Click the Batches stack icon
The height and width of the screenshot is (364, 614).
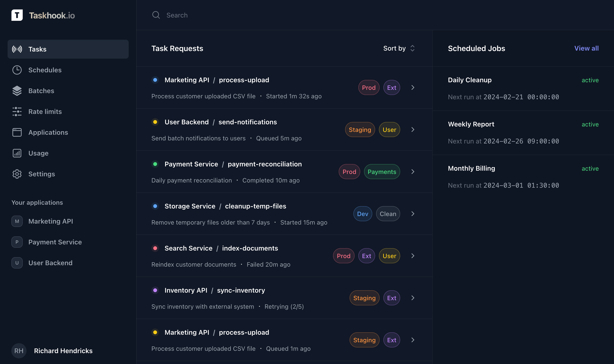(17, 91)
